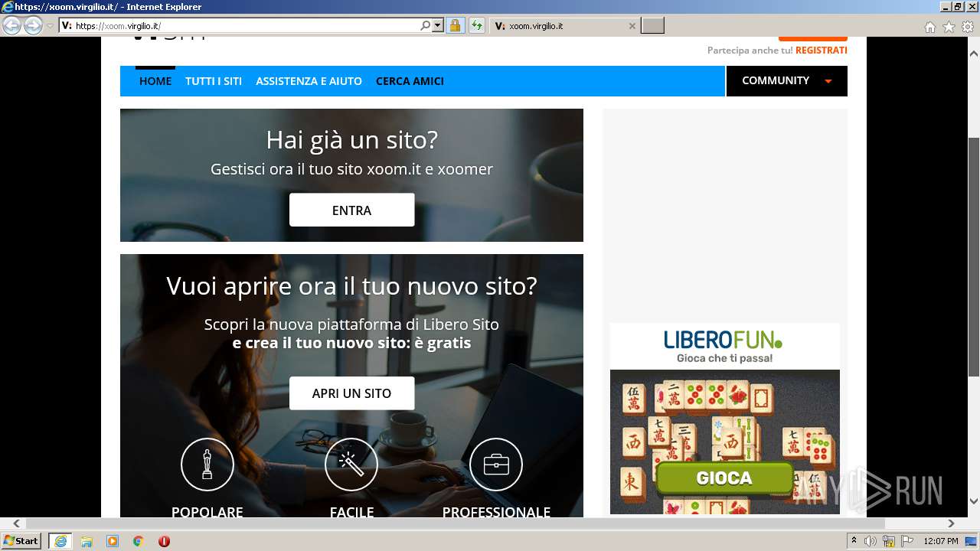Click 'Vuoi aprire ora il tuo nuovo sito?' heading

(351, 286)
